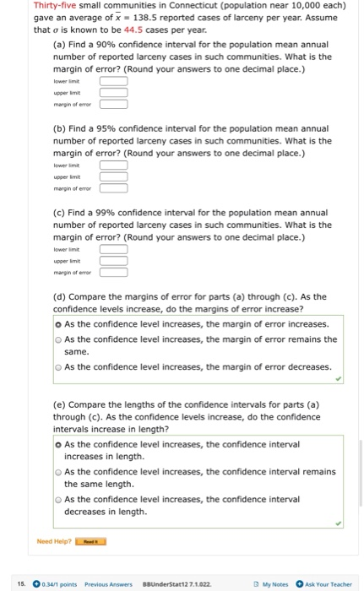The image size is (364, 591).
Task: Open the My Notes link
Action: pyautogui.click(x=275, y=584)
